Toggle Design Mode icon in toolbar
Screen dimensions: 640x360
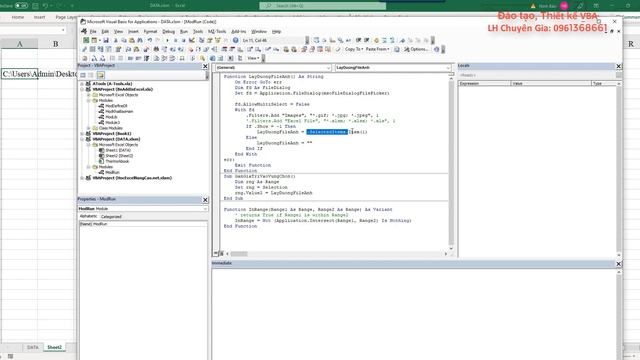(x=192, y=40)
